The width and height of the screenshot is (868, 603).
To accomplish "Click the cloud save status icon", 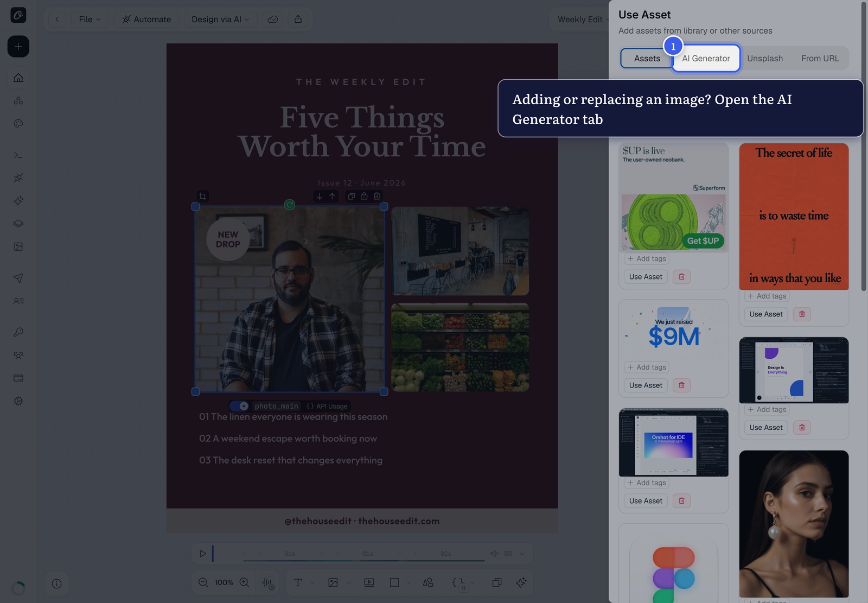I will click(x=273, y=20).
